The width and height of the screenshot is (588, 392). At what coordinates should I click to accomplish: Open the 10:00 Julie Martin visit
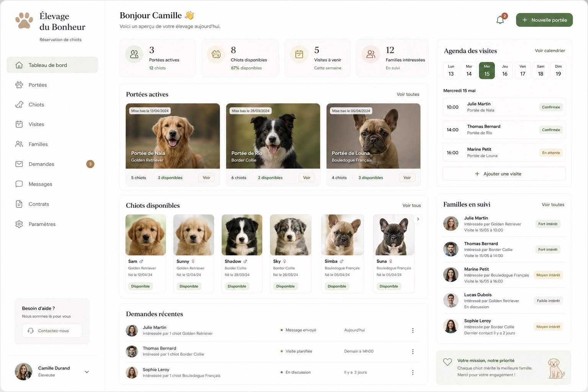504,107
